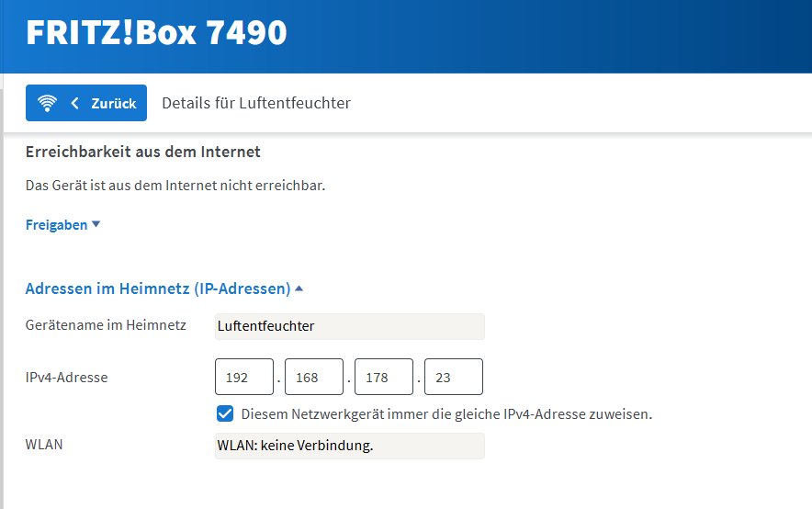Viewport: 812px width, 509px height.
Task: Click the first IPv4 octet field 192
Action: [244, 377]
